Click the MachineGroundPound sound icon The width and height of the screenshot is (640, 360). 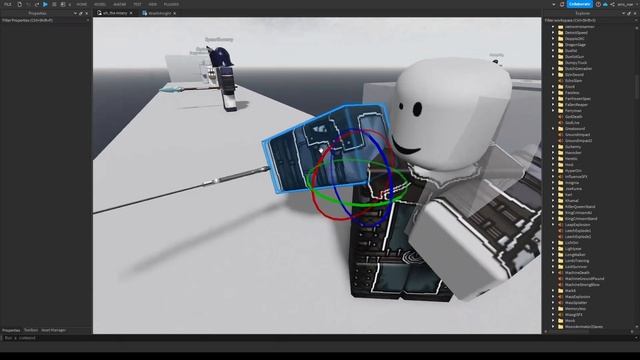coord(560,278)
